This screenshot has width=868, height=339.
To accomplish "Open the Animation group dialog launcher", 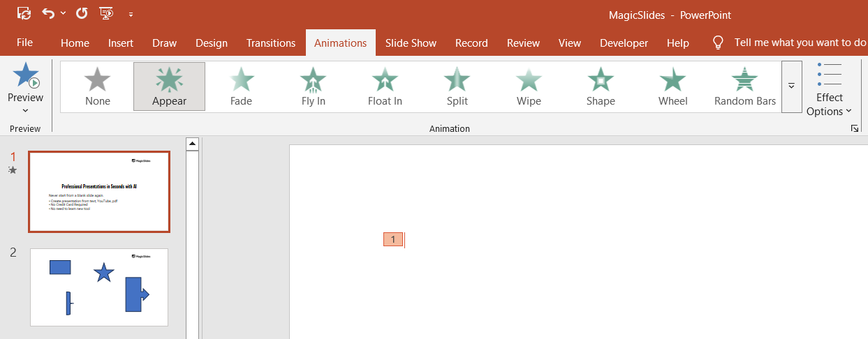I will [855, 129].
